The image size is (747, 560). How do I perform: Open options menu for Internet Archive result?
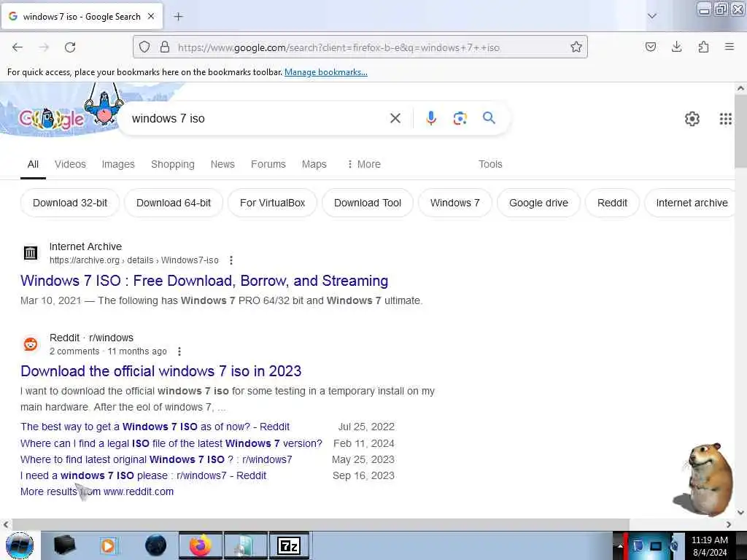pyautogui.click(x=231, y=260)
